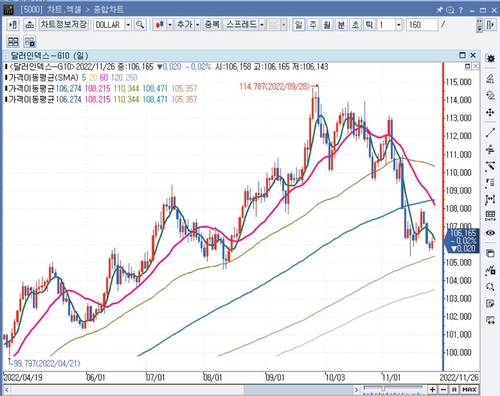The image size is (500, 396).
Task: Open the chart settings gear icon
Action: click(490, 59)
